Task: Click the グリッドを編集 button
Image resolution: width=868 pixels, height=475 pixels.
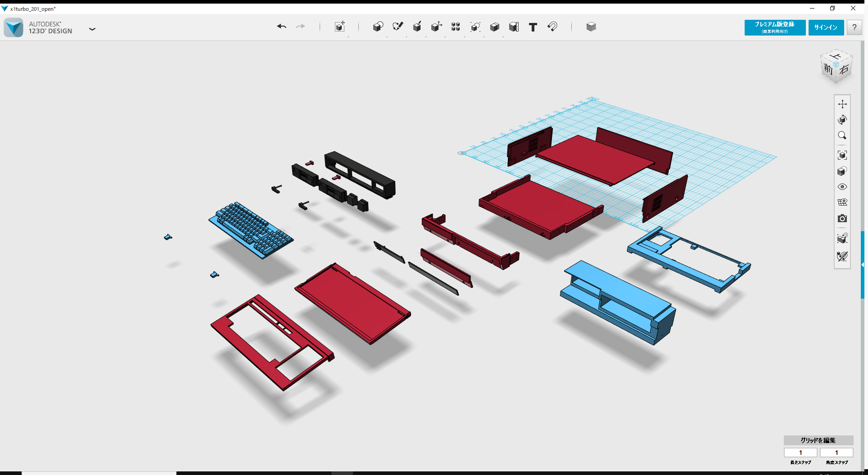Action: coord(818,440)
